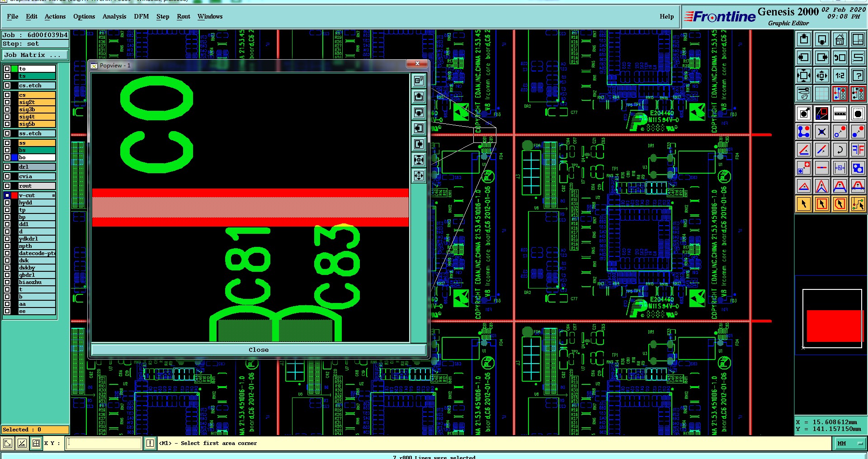Click zoom in icon in Popview window
Image resolution: width=868 pixels, height=459 pixels.
[419, 160]
